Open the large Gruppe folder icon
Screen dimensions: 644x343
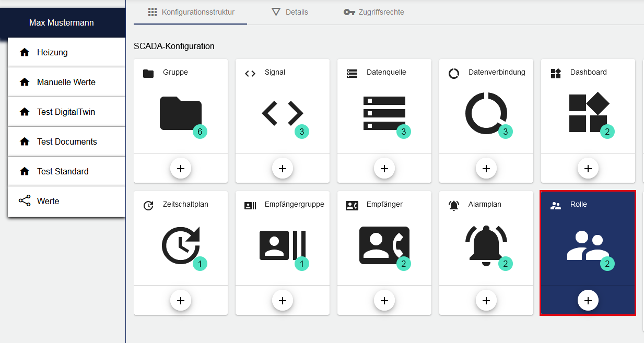(x=180, y=113)
